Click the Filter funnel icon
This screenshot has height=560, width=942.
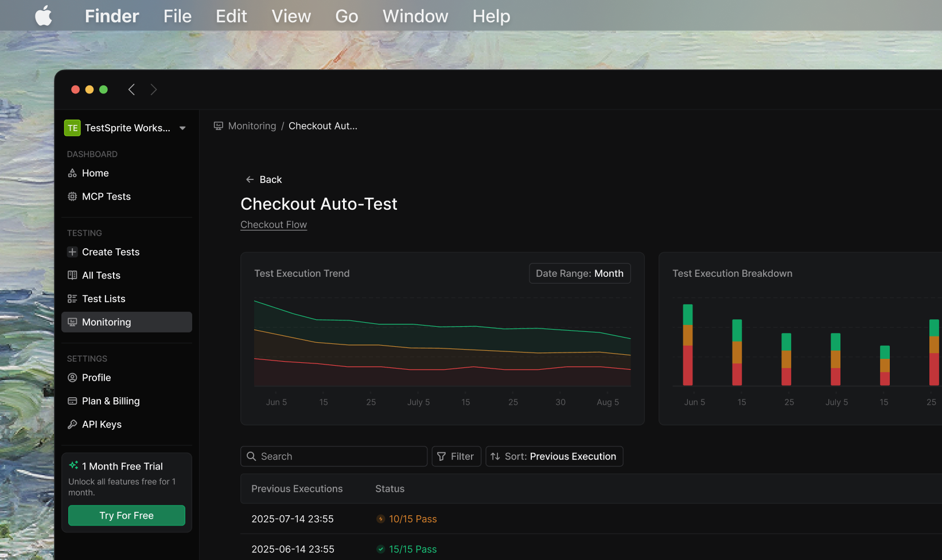(x=442, y=456)
